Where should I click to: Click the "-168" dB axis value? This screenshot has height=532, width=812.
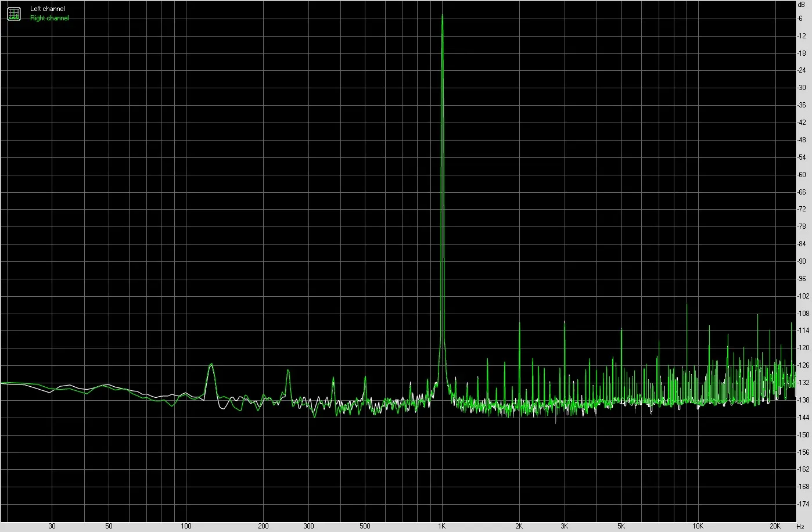tap(803, 487)
